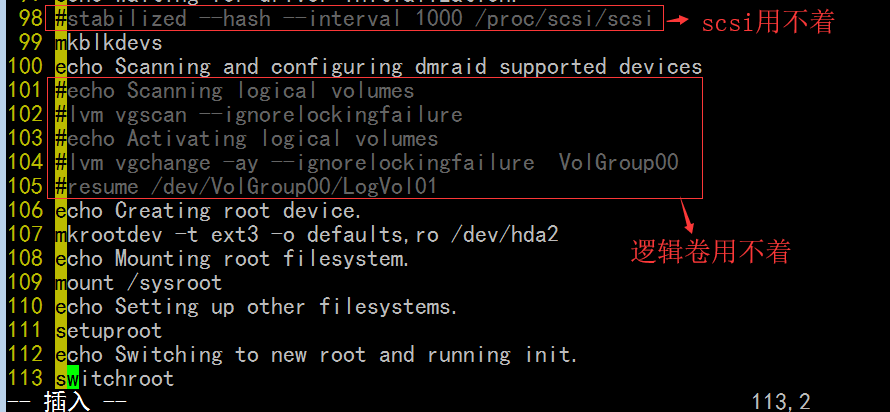Click 'echo Setting up other filesystems.' line
Screen dimensions: 890x412
257,306
